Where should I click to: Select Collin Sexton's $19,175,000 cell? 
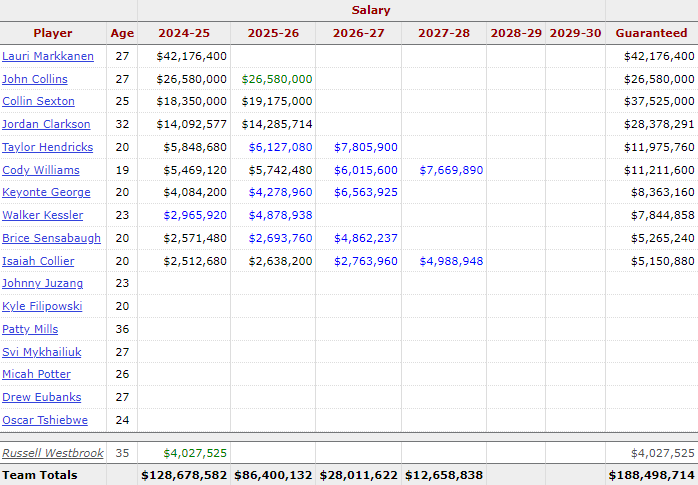click(277, 101)
